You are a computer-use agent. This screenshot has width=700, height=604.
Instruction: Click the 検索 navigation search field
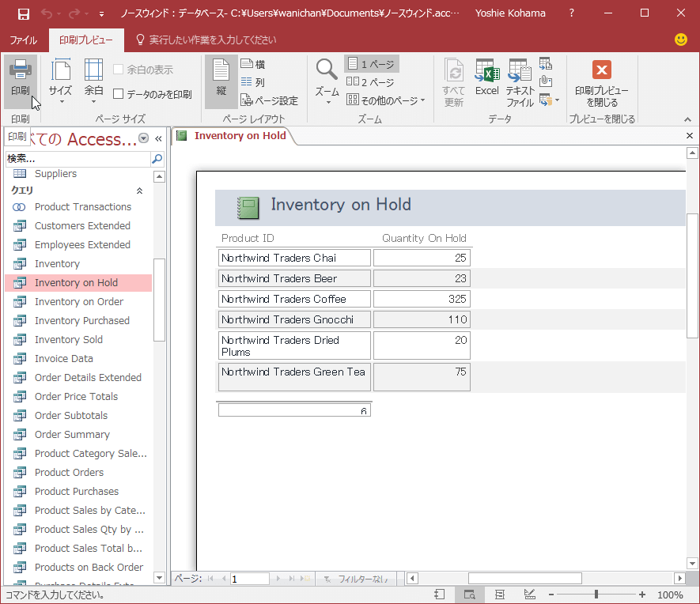pyautogui.click(x=78, y=158)
